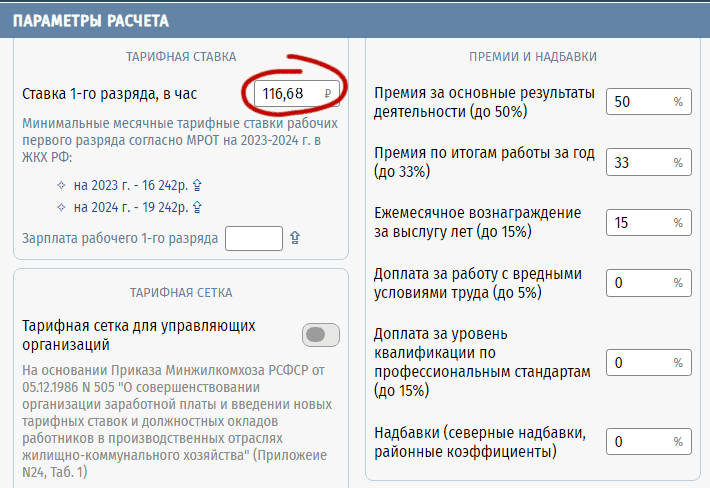
Task: Click the ПРЕМИИ И НАДБАВКИ section title
Action: (x=533, y=57)
